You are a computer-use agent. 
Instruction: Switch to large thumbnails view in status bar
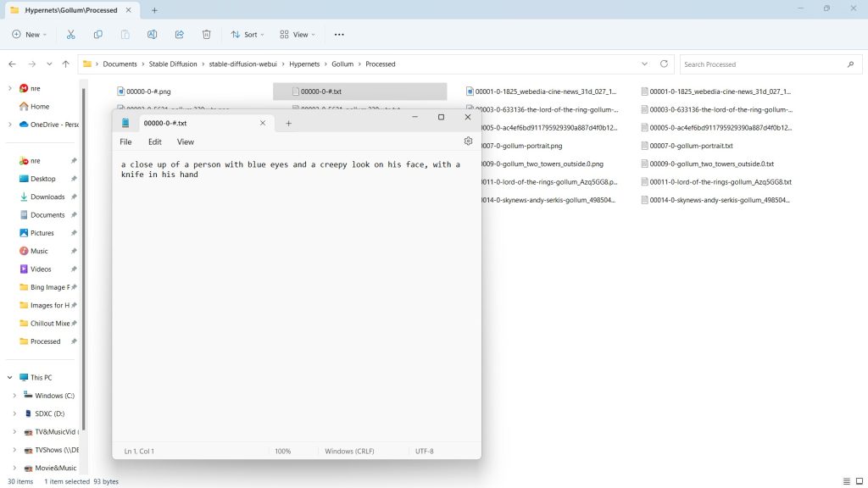pyautogui.click(x=858, y=481)
